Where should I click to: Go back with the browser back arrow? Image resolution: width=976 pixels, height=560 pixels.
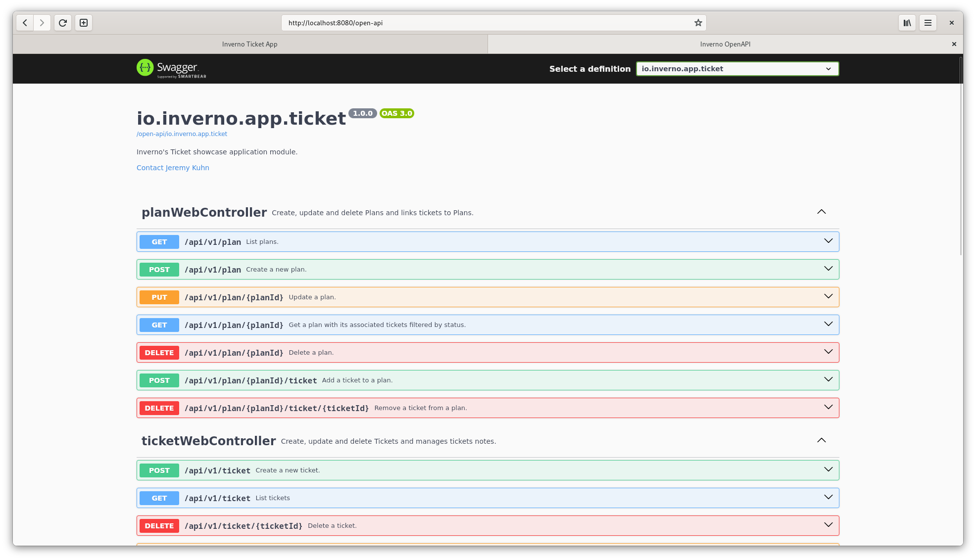[x=25, y=23]
